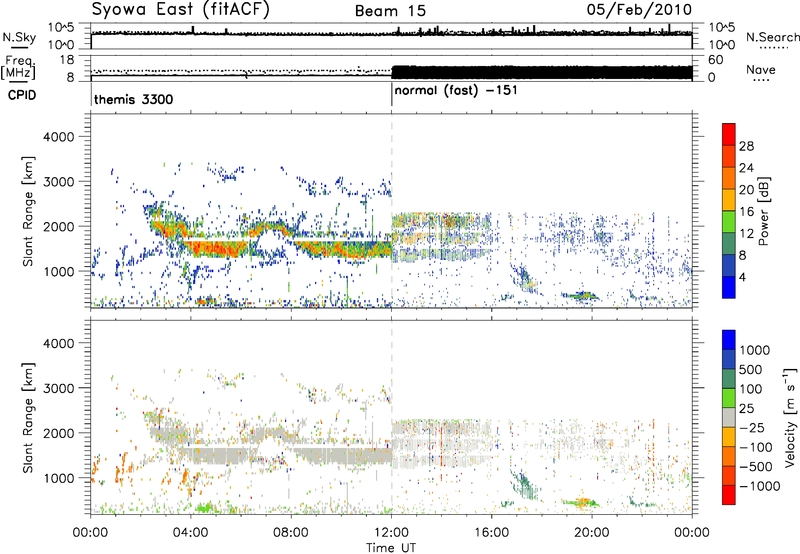800x554 pixels.
Task: Click the '25' tick on the Velocity color bar
Action: tap(746, 409)
